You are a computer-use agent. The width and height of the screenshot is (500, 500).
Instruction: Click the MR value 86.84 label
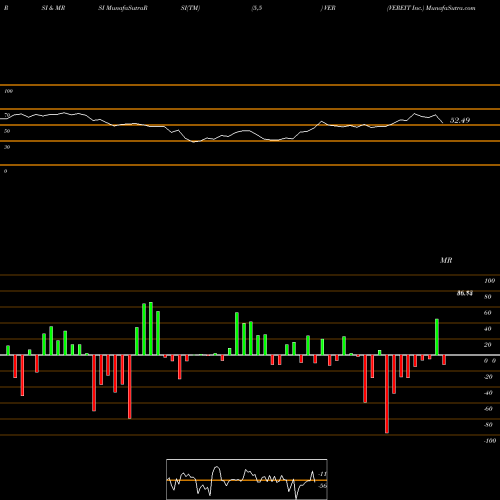tap(465, 293)
